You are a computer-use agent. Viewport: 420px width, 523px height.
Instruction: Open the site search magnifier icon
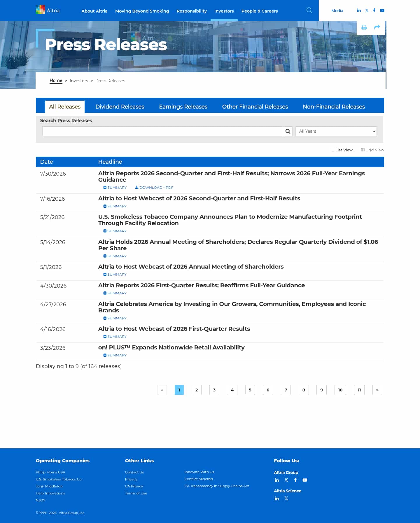[309, 11]
